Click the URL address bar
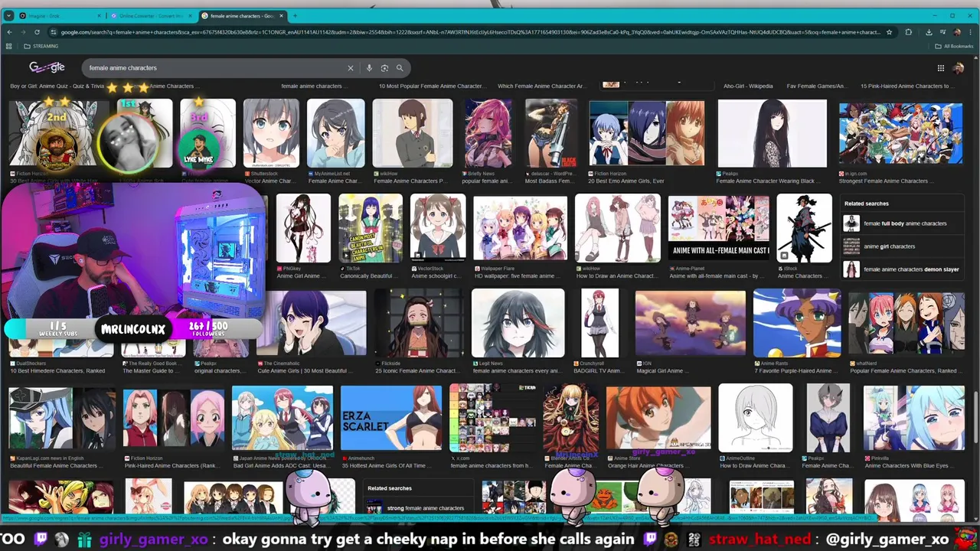 click(x=470, y=32)
